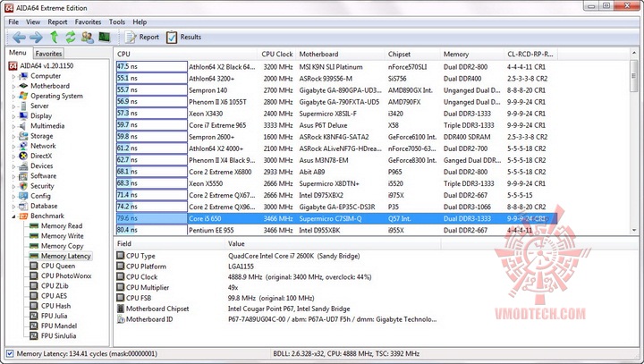The width and height of the screenshot is (644, 364).
Task: Expand the Display tree node
Action: [x=13, y=116]
